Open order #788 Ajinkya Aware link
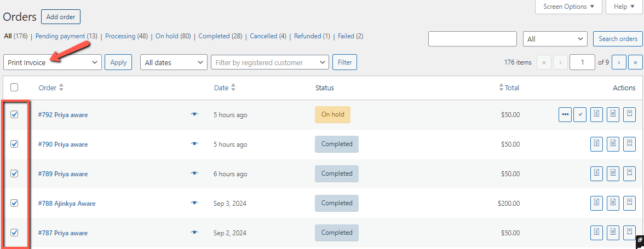This screenshot has width=644, height=249. coord(67,204)
